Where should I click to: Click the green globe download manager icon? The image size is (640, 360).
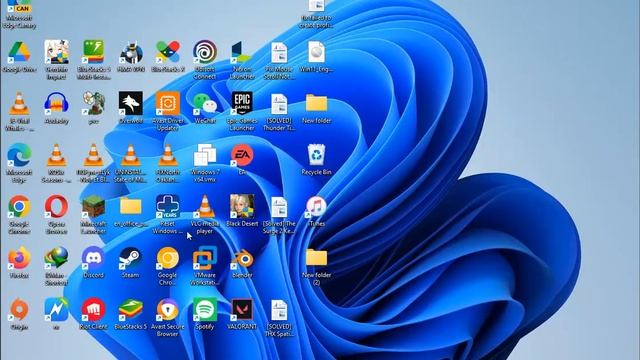[x=56, y=258]
